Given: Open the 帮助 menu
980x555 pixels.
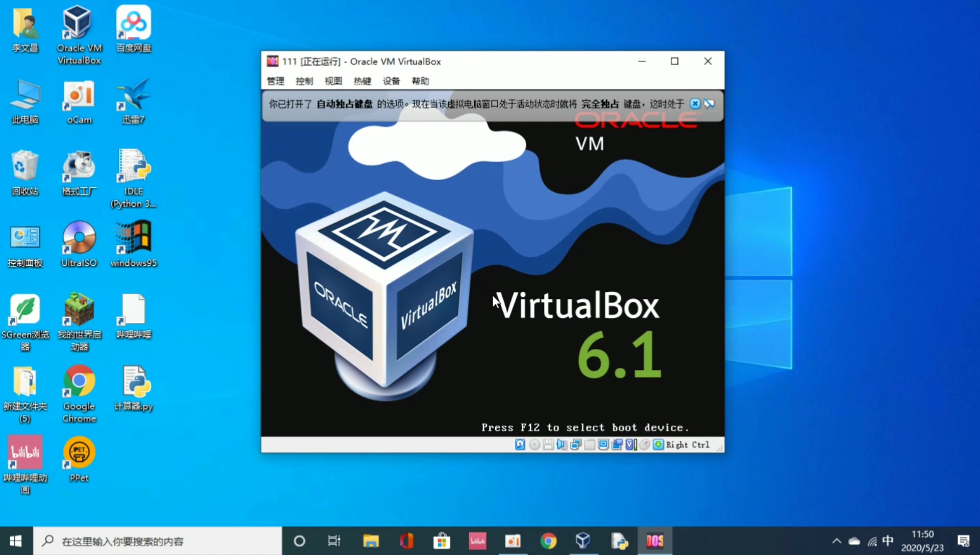Looking at the screenshot, I should (x=420, y=81).
